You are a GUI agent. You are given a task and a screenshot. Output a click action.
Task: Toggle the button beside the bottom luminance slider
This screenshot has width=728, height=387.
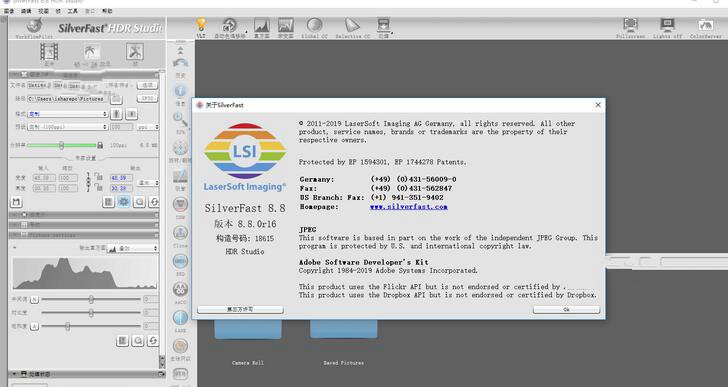(34, 326)
